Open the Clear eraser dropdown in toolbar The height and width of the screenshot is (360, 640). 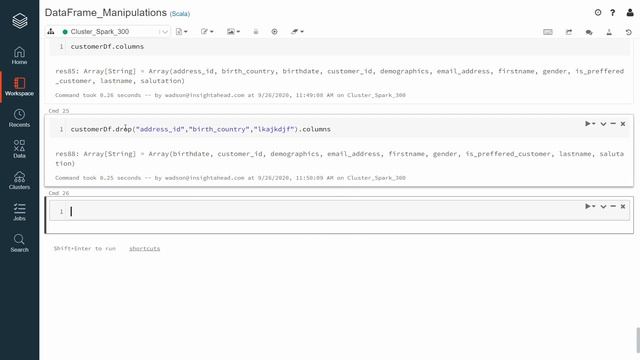pos(297,31)
